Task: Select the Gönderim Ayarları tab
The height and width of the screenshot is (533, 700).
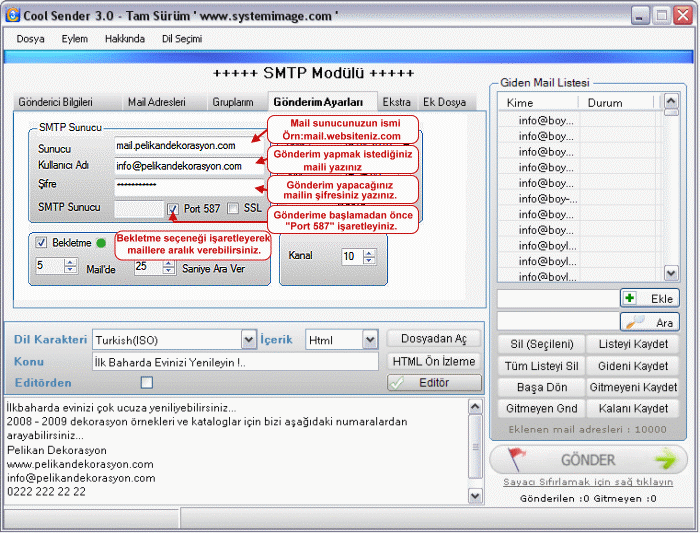Action: pyautogui.click(x=322, y=102)
